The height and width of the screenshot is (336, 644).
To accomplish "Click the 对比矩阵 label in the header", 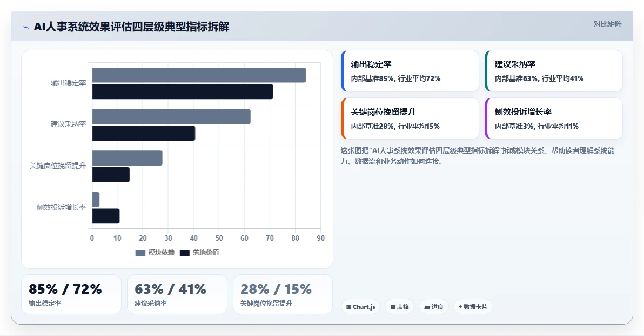I will tap(607, 24).
